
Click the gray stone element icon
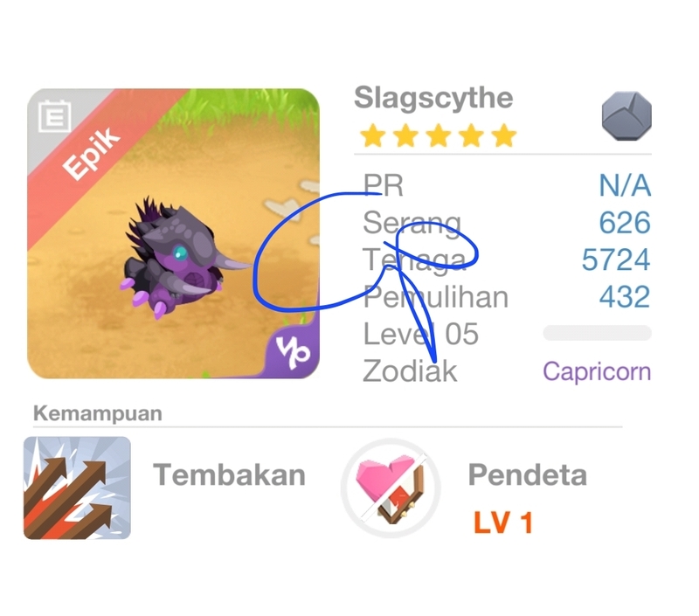(626, 116)
